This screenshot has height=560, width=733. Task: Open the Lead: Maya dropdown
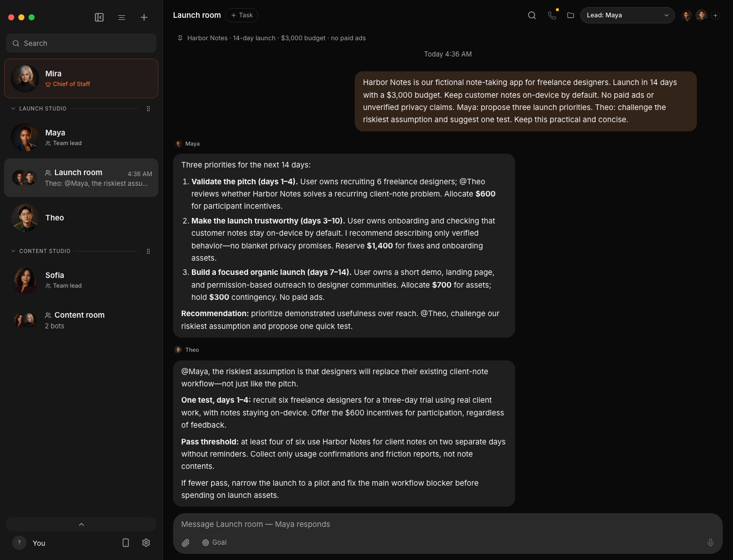pos(627,15)
